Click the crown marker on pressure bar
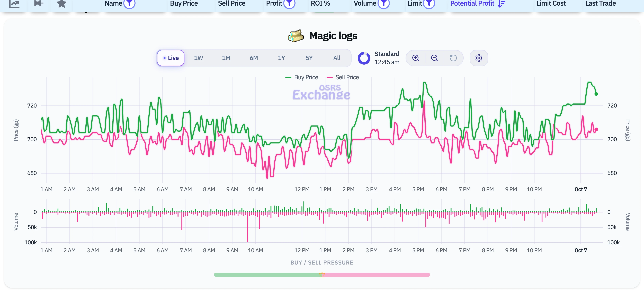 pos(322,275)
